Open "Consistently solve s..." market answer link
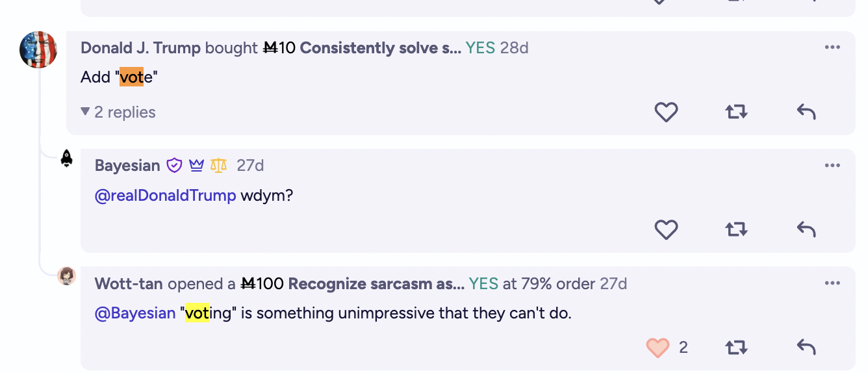The image size is (868, 373). [x=381, y=48]
